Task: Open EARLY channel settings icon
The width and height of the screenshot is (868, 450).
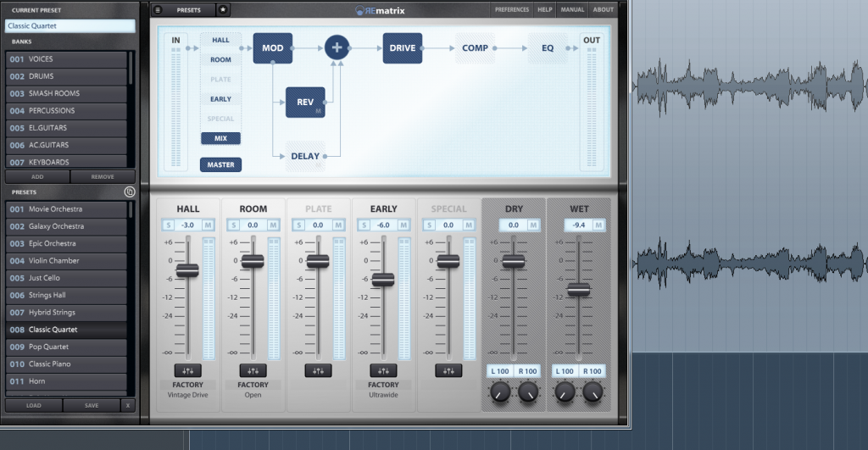Action: (x=383, y=371)
